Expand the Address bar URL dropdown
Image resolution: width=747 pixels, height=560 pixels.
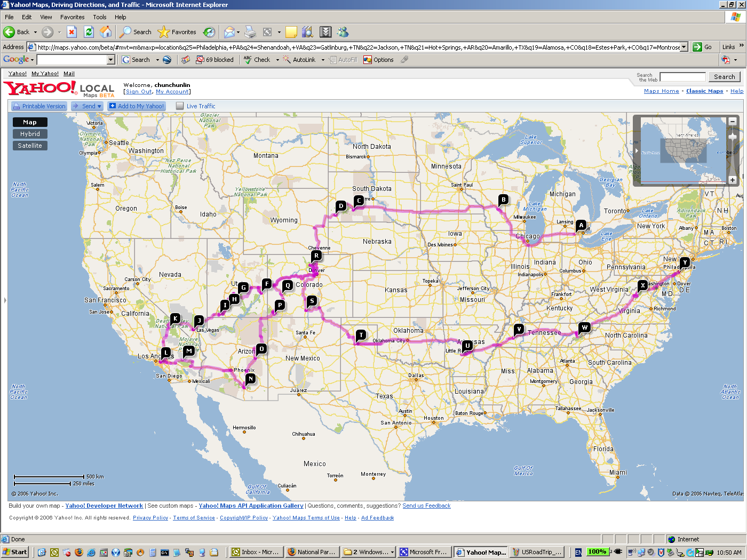pos(684,47)
